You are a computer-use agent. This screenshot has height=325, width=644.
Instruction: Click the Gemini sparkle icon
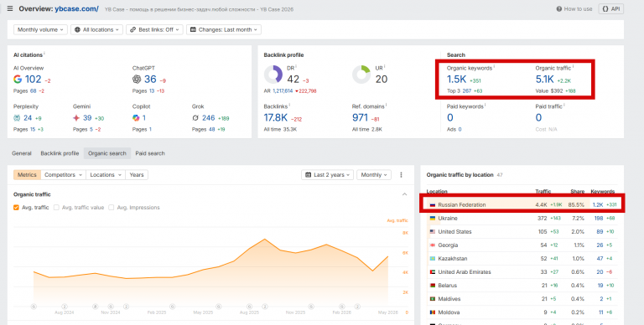76,118
